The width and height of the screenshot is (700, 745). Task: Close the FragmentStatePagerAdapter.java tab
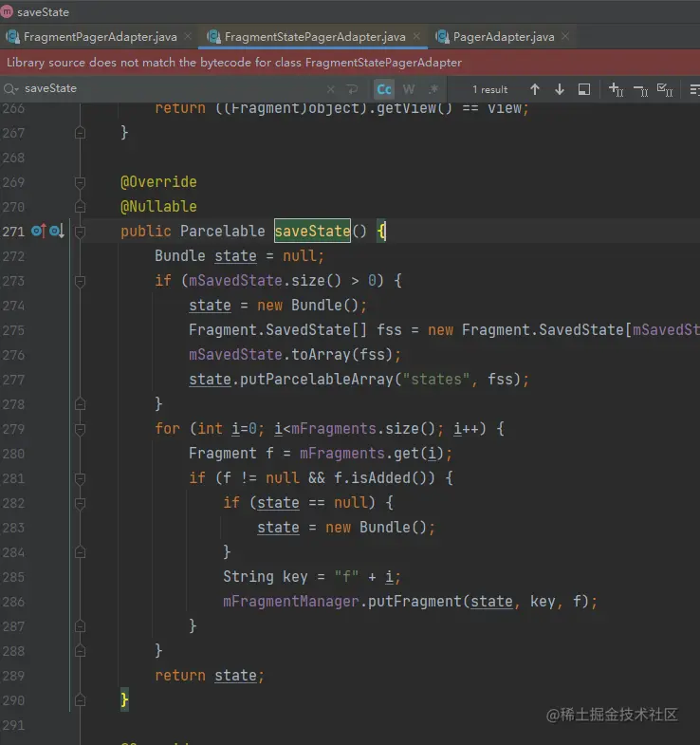click(416, 37)
